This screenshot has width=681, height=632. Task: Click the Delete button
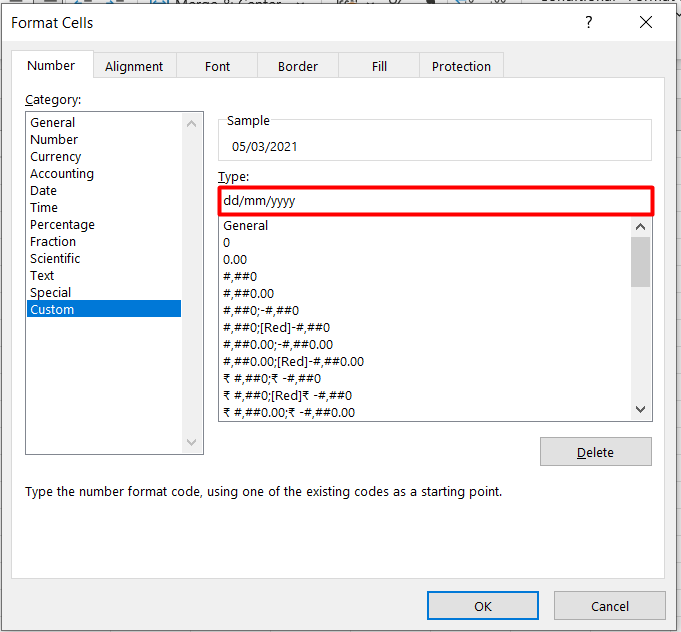point(595,452)
